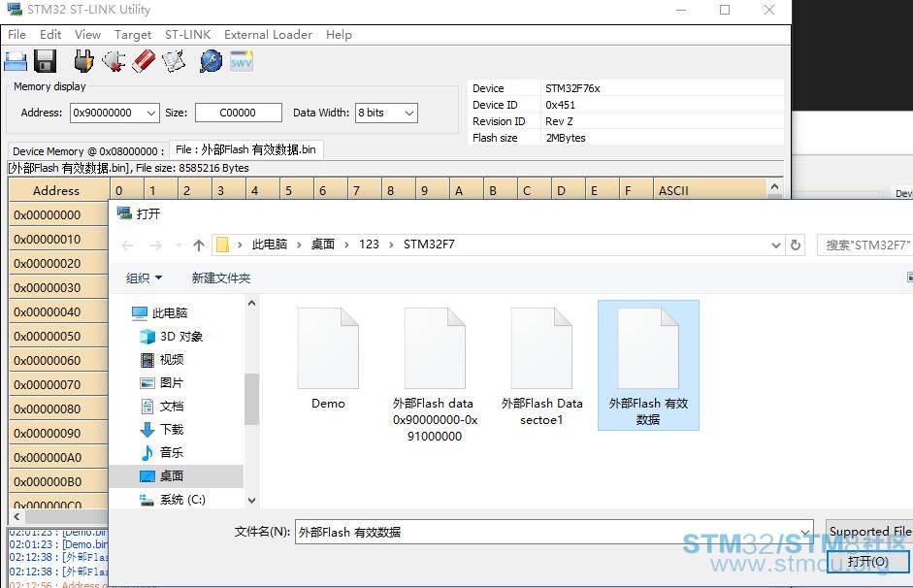The height and width of the screenshot is (588, 913).
Task: Click the 搜索"STM32F7" search box
Action: coord(865,245)
